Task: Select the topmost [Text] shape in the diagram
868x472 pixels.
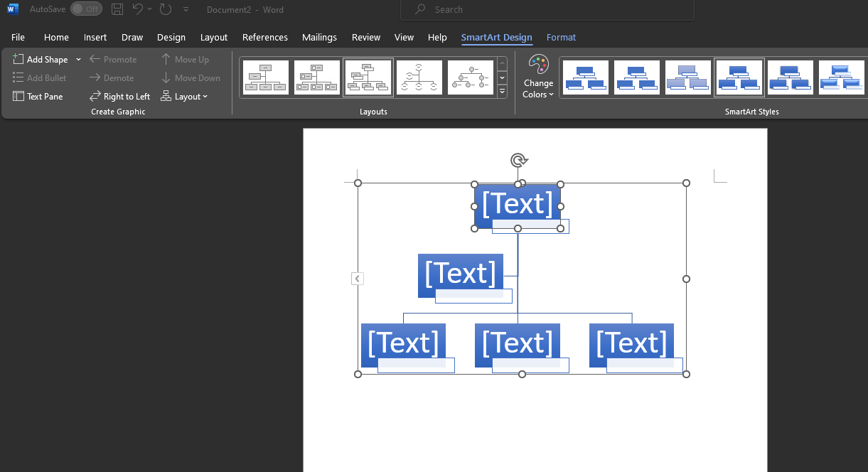Action: (517, 204)
